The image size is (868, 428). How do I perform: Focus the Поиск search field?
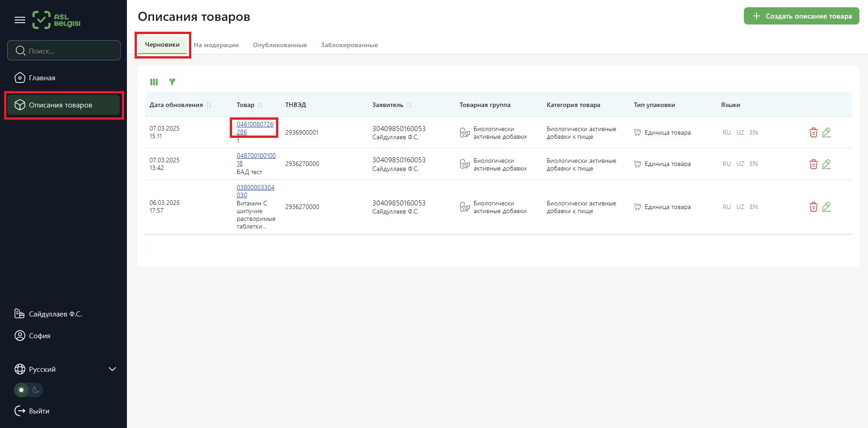(64, 50)
